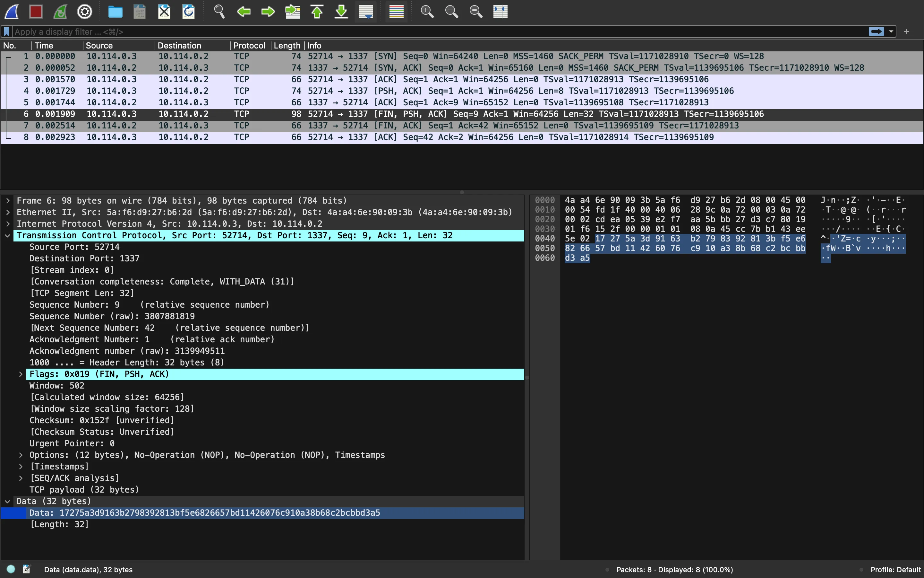
Task: Go forward with the right green arrow
Action: [268, 12]
